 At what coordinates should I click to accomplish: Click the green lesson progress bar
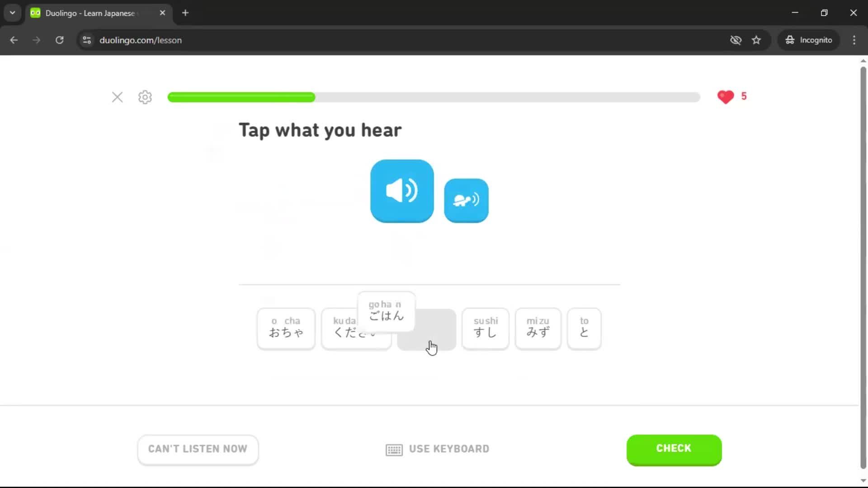click(434, 97)
